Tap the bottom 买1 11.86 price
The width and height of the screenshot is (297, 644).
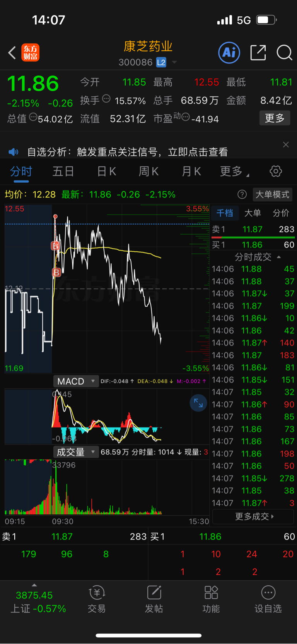[x=210, y=537]
